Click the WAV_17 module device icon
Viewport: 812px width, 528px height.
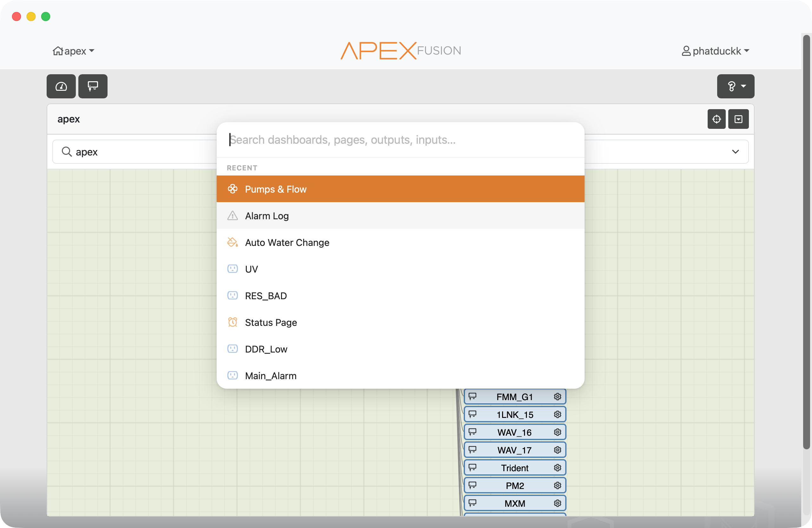coord(473,450)
